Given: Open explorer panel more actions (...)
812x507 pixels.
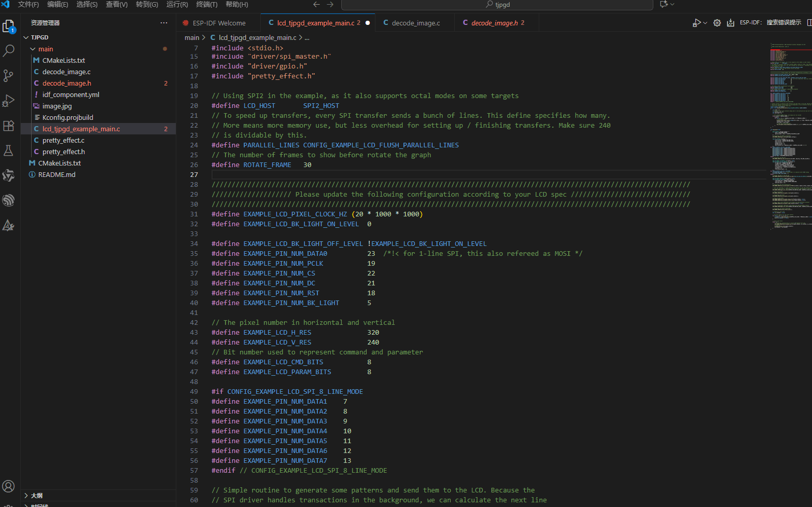Looking at the screenshot, I should (x=164, y=23).
